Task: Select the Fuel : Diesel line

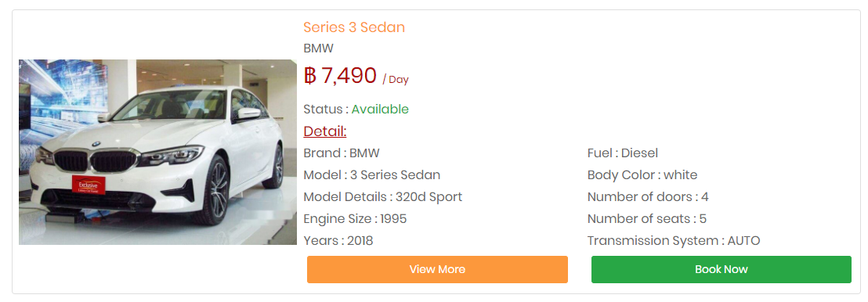Action: pyautogui.click(x=623, y=153)
